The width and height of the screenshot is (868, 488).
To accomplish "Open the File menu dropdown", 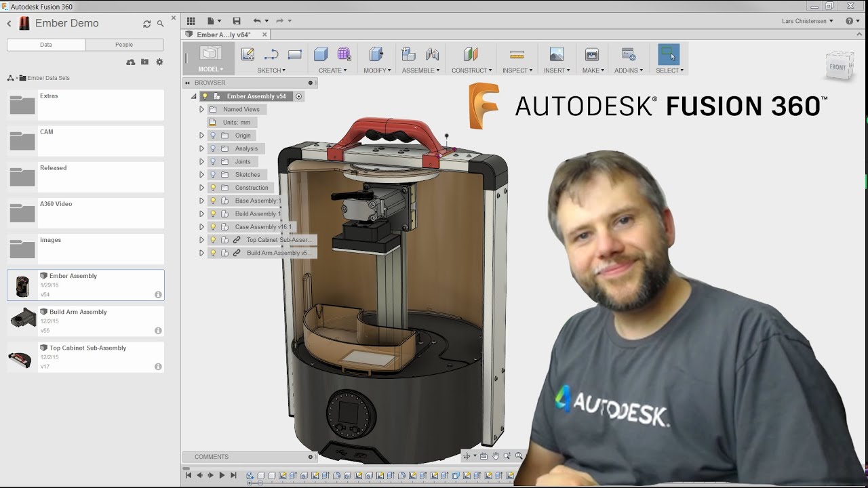I will click(x=214, y=21).
